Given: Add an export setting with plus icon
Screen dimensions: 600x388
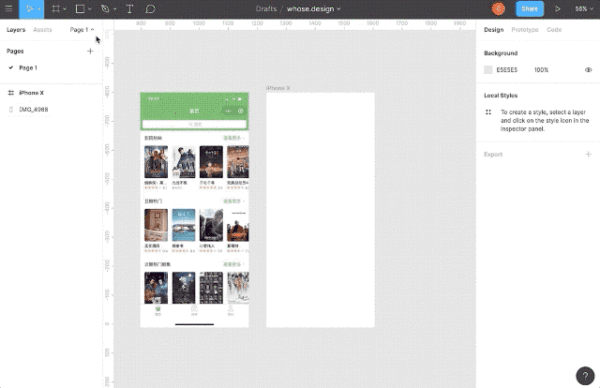Looking at the screenshot, I should (x=589, y=154).
